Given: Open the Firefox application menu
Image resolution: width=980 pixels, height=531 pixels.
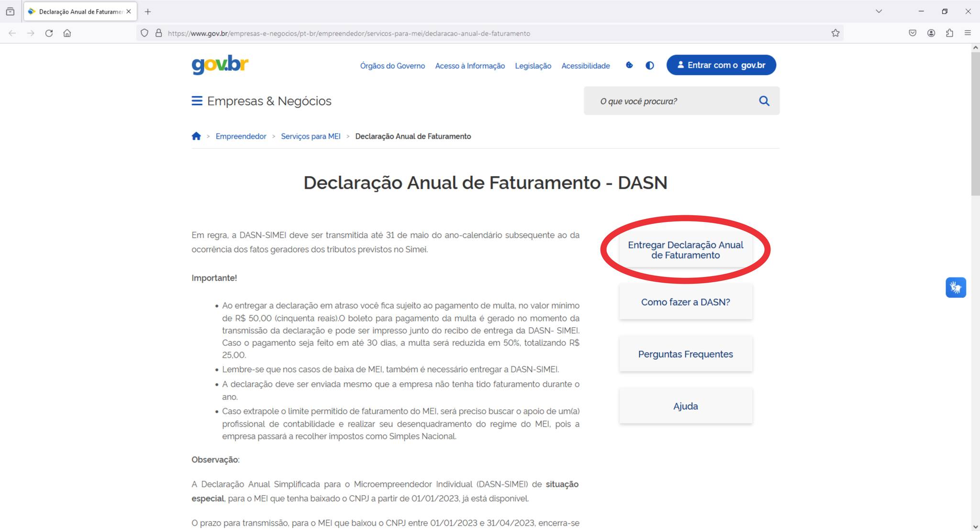Looking at the screenshot, I should [968, 33].
